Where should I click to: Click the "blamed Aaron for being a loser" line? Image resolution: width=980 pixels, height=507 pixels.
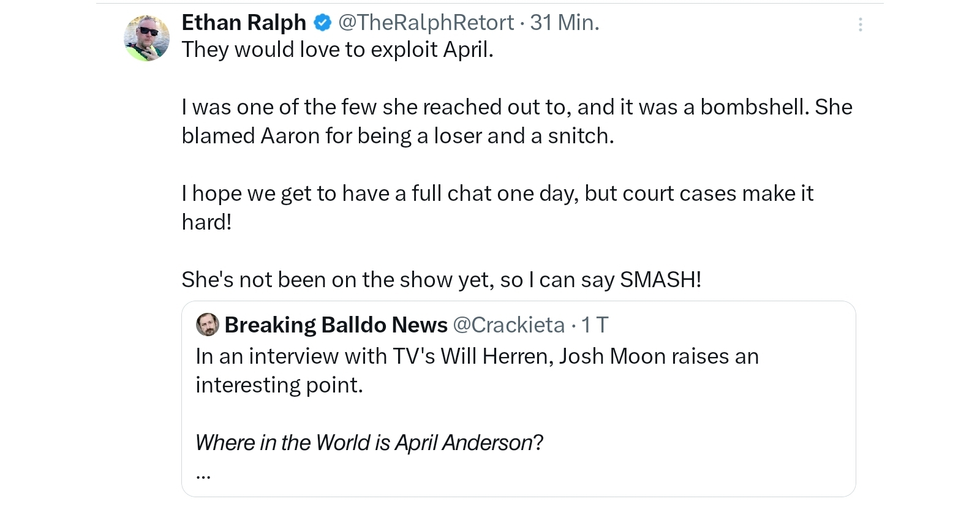click(x=398, y=136)
